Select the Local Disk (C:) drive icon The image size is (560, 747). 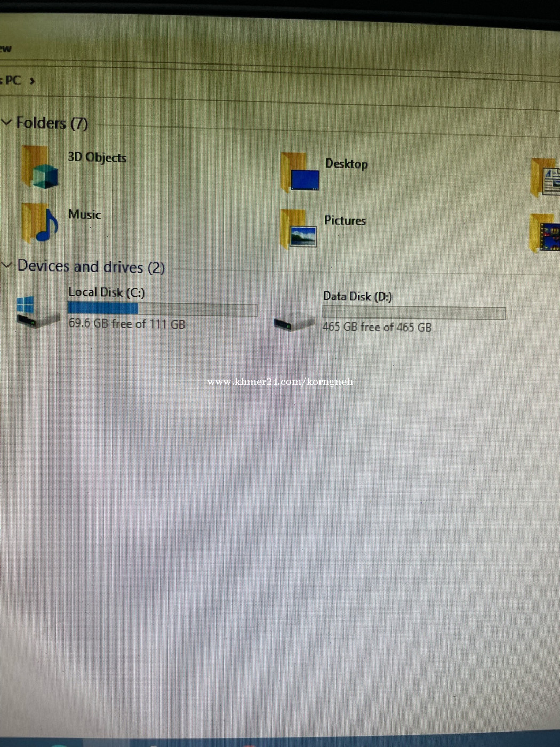pos(37,312)
